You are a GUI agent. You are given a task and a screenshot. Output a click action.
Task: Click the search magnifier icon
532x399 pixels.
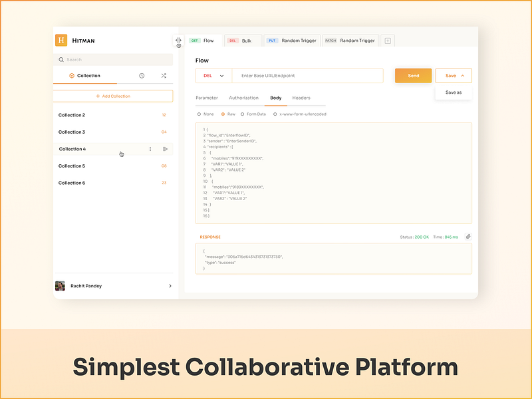click(x=61, y=60)
